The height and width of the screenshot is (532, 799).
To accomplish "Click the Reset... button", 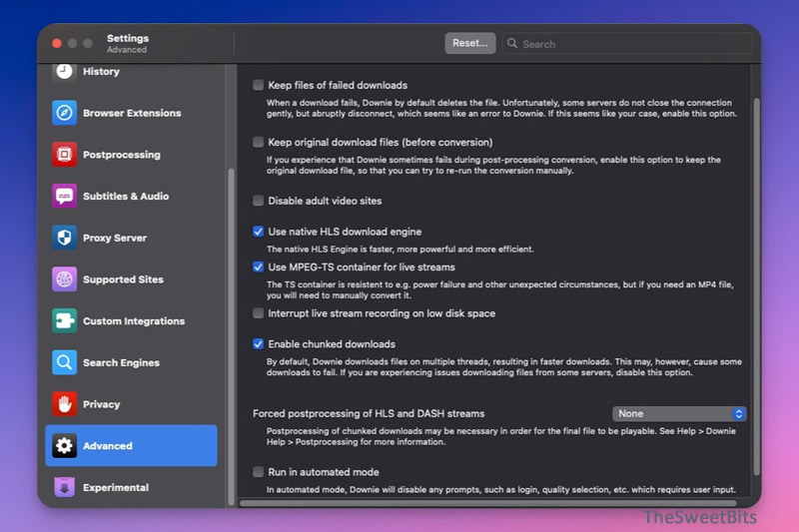I will 469,43.
